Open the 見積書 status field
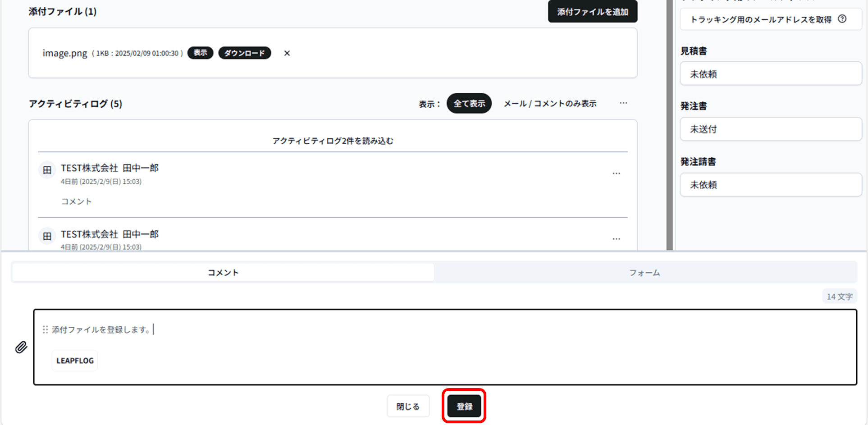Screen dimensions: 868x425 click(x=770, y=74)
